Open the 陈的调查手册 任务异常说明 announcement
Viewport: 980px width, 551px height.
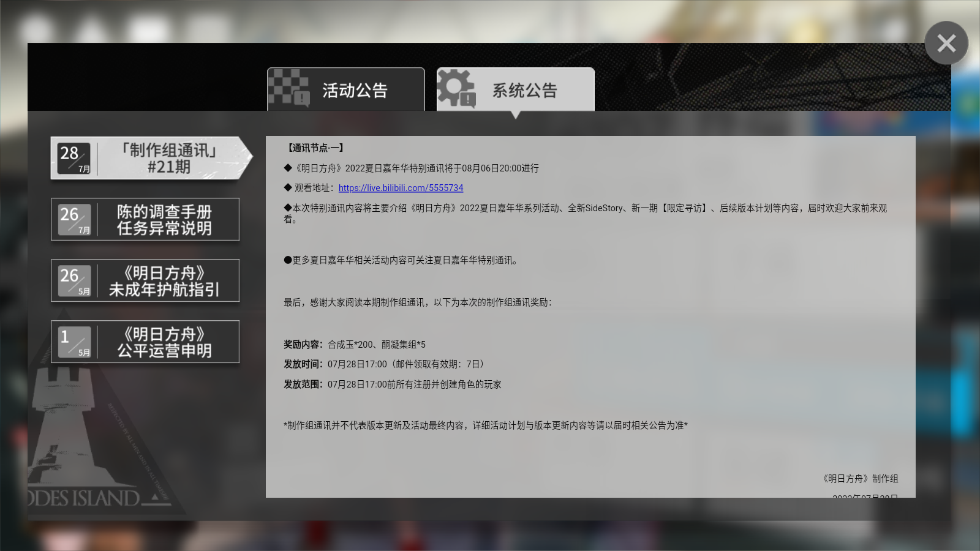pyautogui.click(x=145, y=219)
